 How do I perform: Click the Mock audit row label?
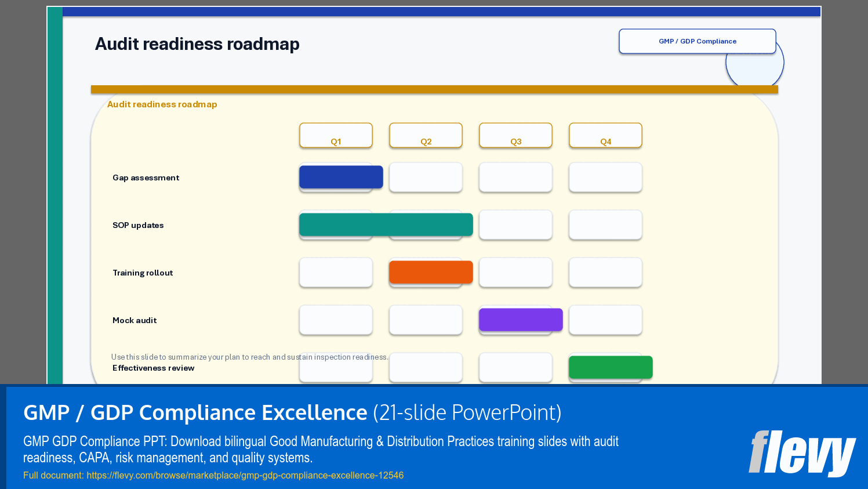(135, 320)
